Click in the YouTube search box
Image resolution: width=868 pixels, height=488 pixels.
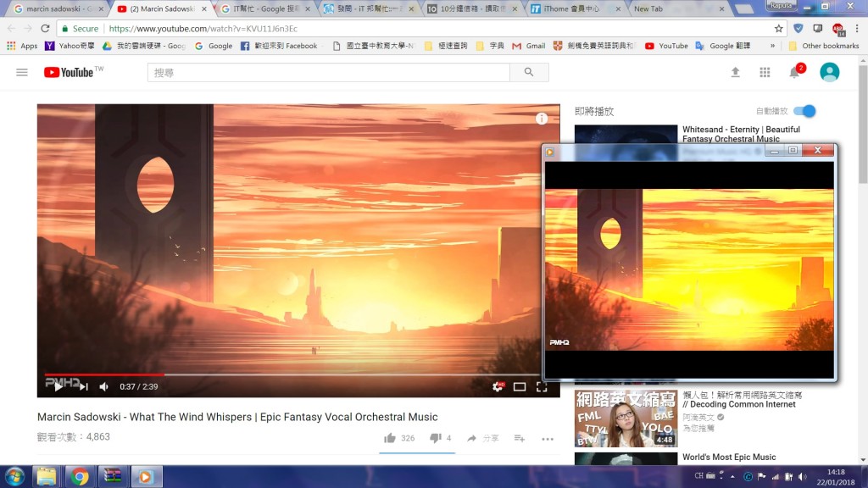328,73
